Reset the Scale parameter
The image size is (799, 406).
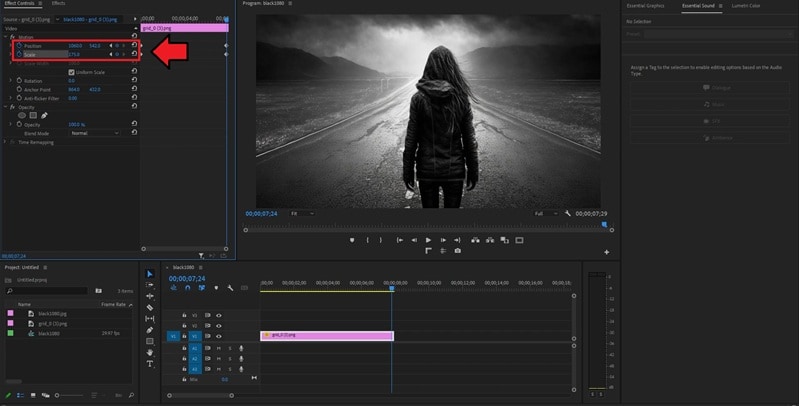pyautogui.click(x=135, y=53)
